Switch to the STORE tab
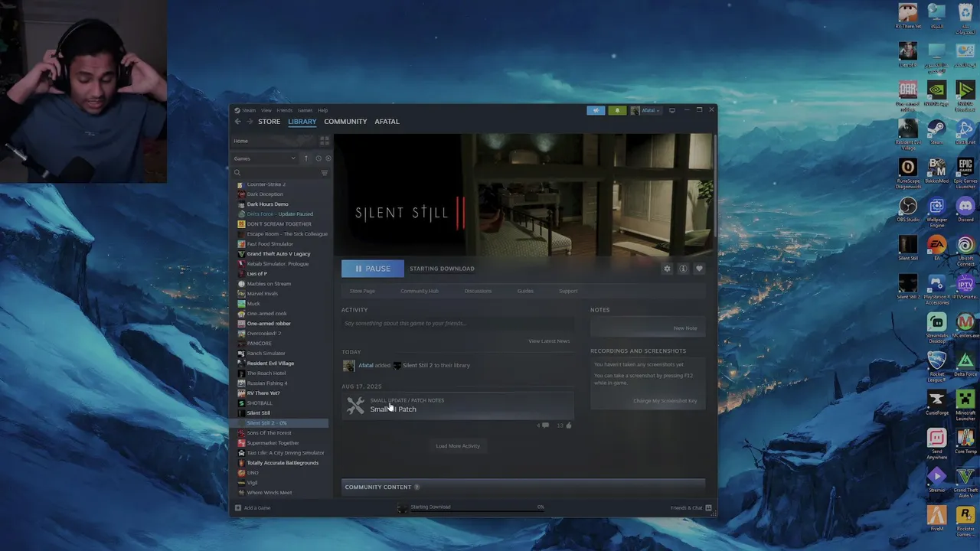Image resolution: width=980 pixels, height=551 pixels. coord(269,122)
